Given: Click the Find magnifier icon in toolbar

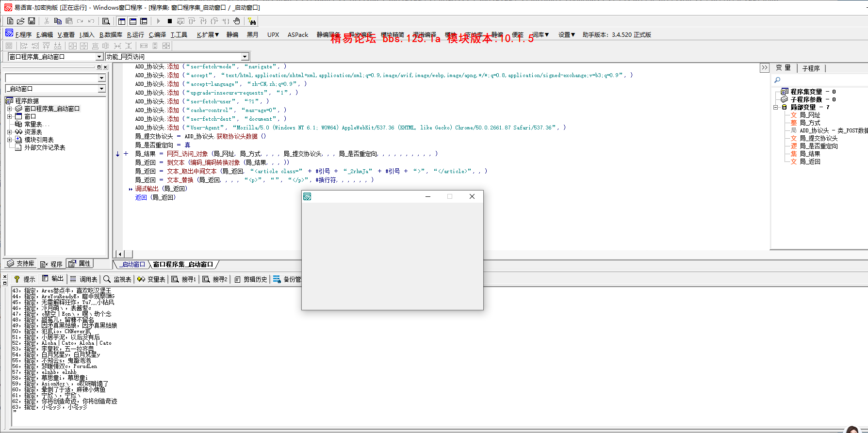Looking at the screenshot, I should coord(106,21).
